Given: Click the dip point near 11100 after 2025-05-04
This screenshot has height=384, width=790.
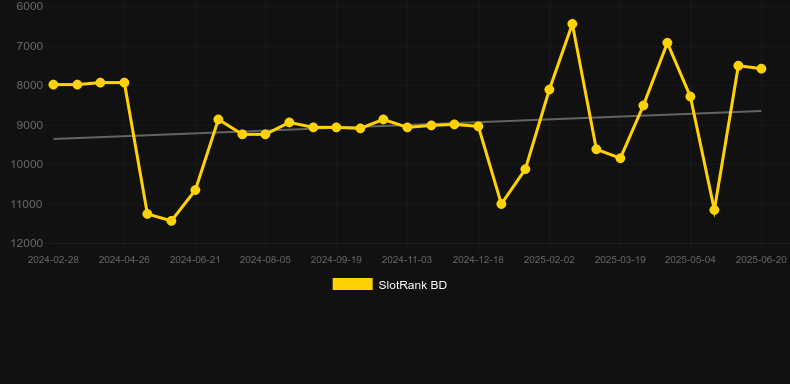Looking at the screenshot, I should click(714, 210).
